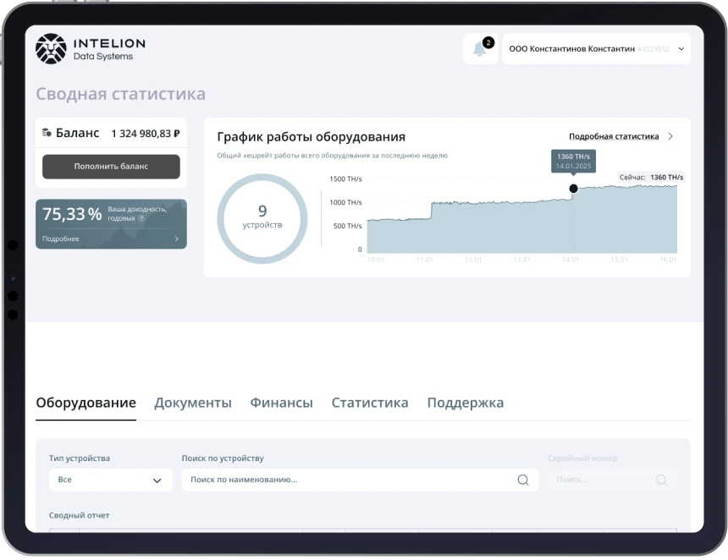This screenshot has width=728, height=560.
Task: Click the Intelion lion logo
Action: coord(50,49)
